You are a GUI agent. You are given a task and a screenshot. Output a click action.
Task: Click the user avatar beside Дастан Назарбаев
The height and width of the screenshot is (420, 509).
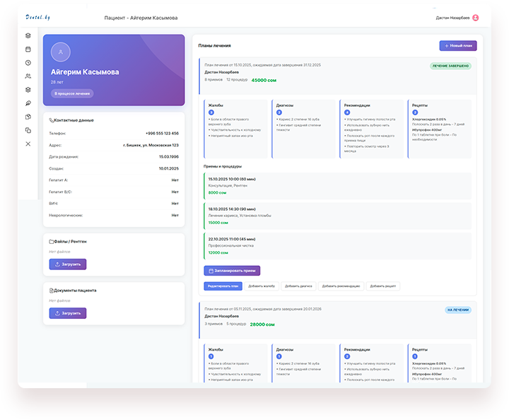475,18
